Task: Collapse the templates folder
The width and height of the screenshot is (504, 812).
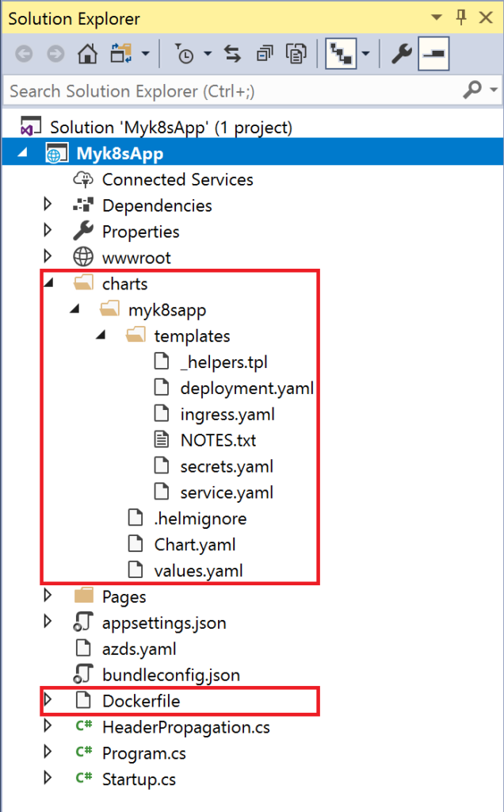Action: pyautogui.click(x=100, y=335)
